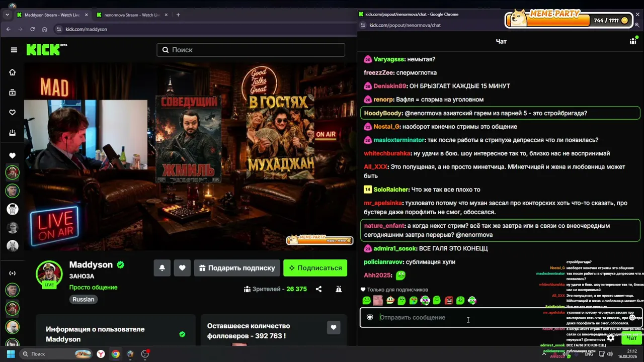The width and height of the screenshot is (644, 362).
Task: Reload the Kick page
Action: click(x=32, y=29)
